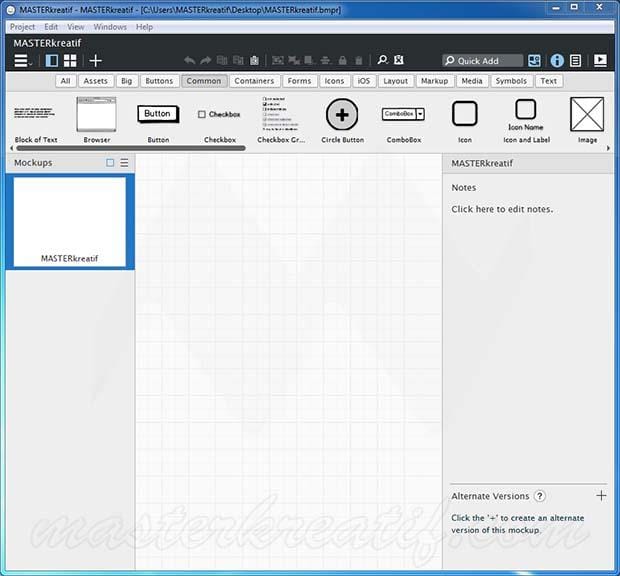The image size is (620, 576).
Task: Pick the ComboBox control from library
Action: [x=404, y=125]
